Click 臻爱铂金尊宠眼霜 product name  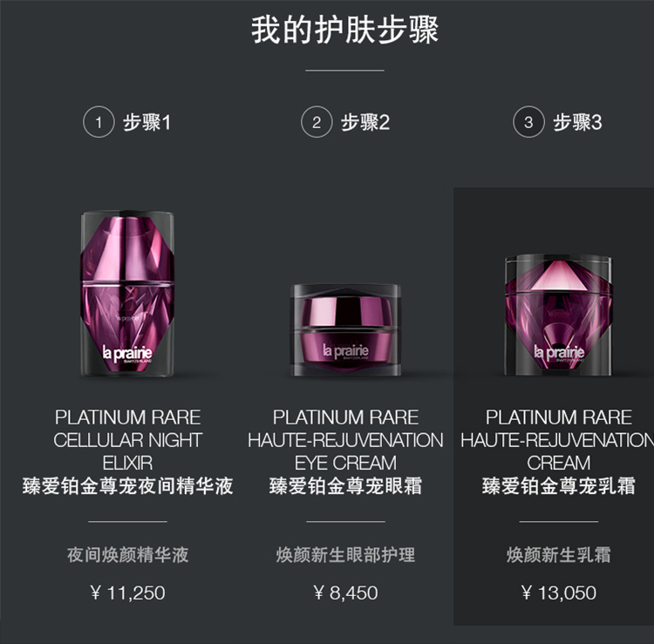click(346, 486)
